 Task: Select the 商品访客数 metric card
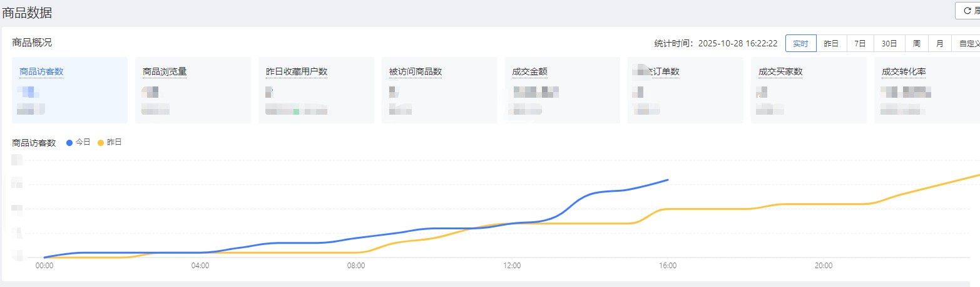coord(69,90)
